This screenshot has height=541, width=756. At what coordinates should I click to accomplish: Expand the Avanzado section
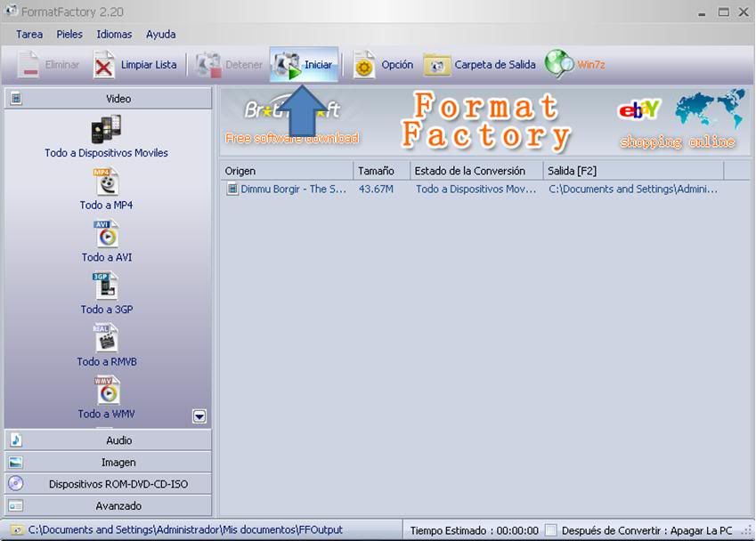point(108,505)
